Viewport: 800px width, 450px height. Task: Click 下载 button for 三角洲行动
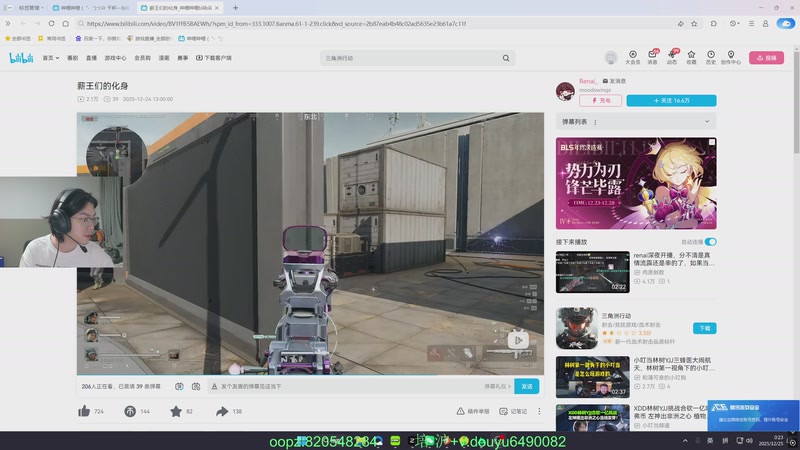coord(705,328)
